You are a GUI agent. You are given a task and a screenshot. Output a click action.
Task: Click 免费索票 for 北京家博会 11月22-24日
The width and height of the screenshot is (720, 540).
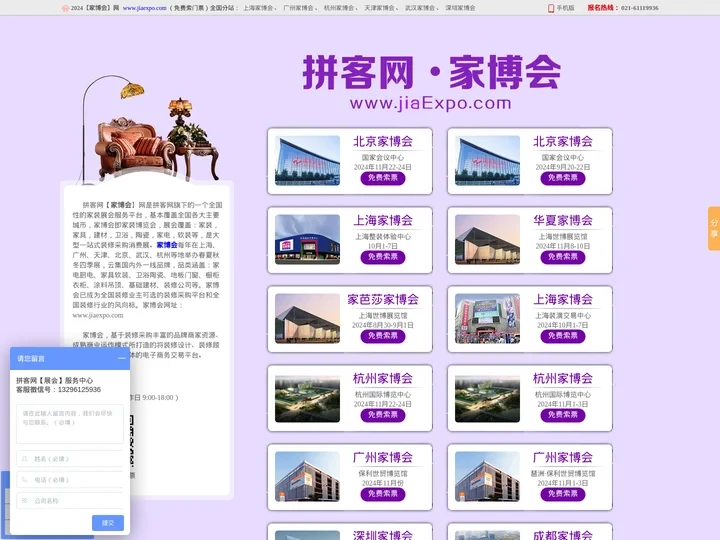tap(383, 178)
